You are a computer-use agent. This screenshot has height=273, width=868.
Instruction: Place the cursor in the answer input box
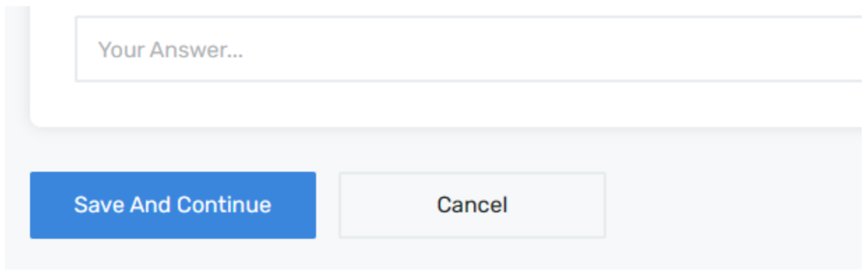tap(471, 50)
